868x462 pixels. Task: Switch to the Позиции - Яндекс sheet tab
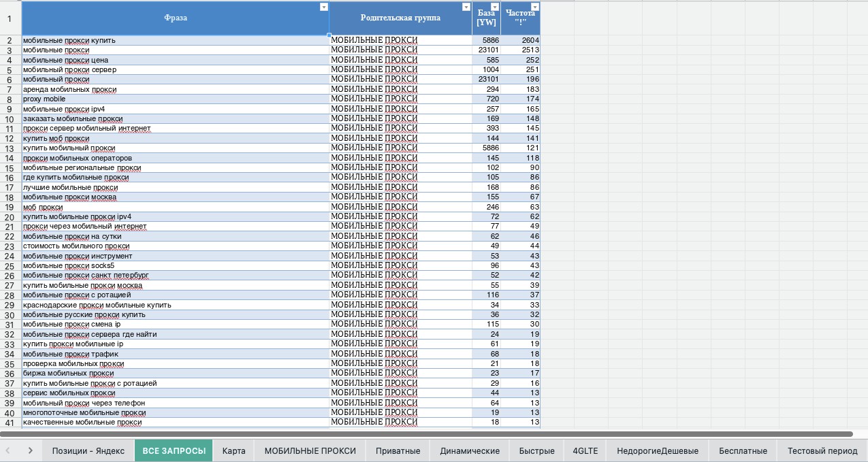point(89,450)
